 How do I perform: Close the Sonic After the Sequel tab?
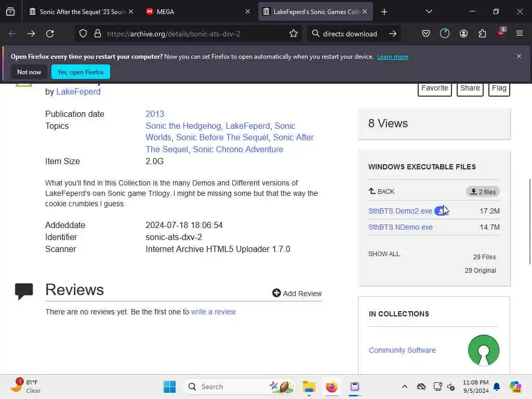point(130,11)
